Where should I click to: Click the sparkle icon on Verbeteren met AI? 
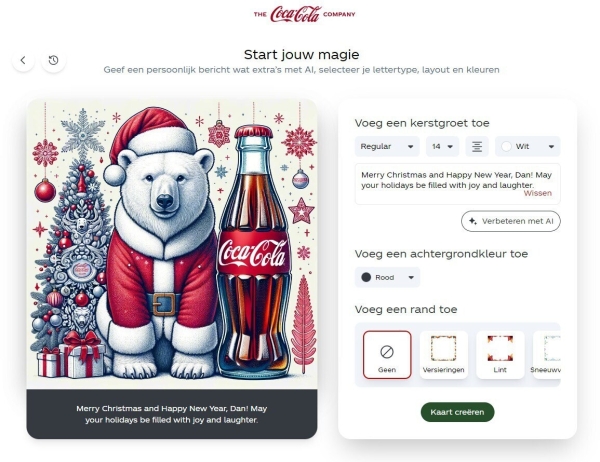(x=473, y=221)
